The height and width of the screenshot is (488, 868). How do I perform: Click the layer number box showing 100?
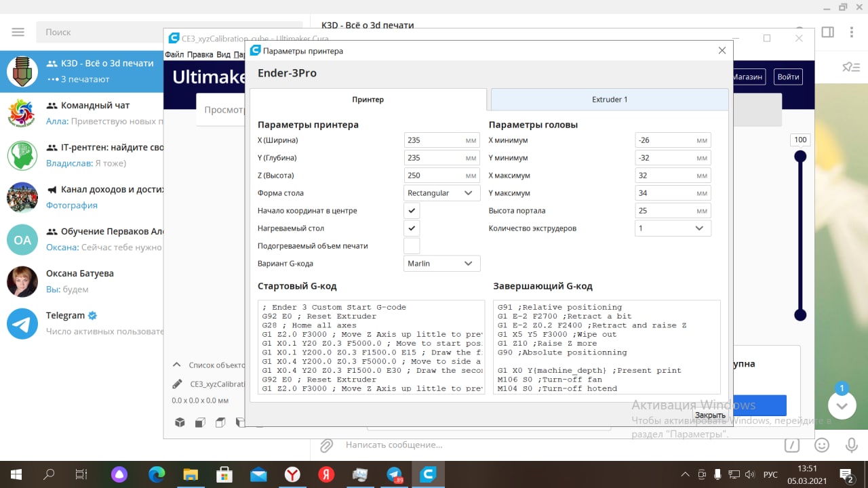click(800, 140)
